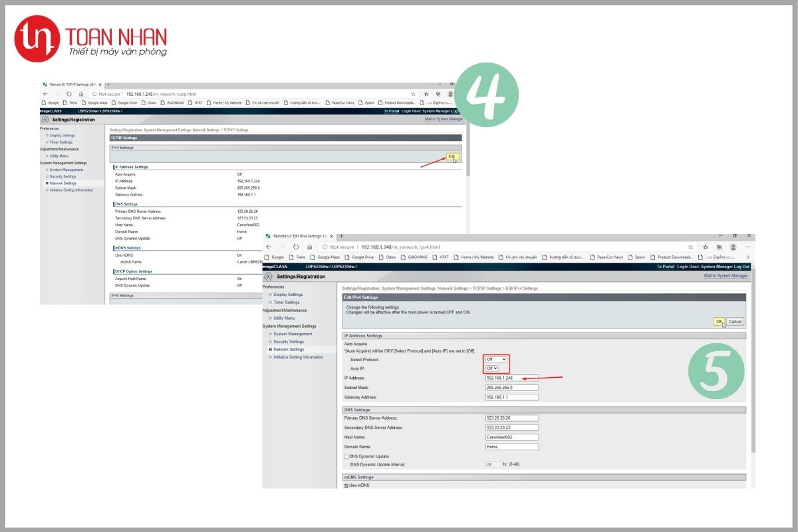
Task: Open the Google Drive bookmark in front window
Action: (359, 257)
